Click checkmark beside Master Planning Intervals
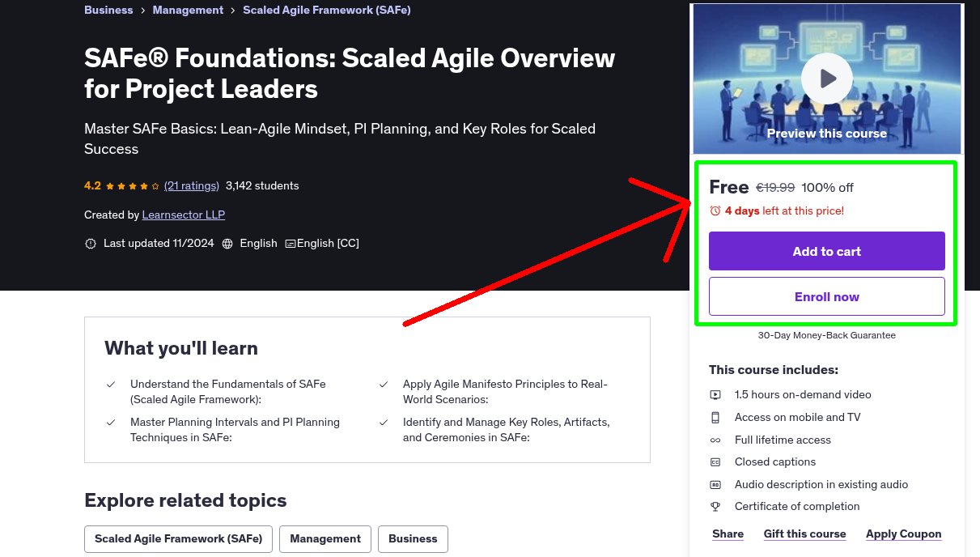 pos(111,423)
